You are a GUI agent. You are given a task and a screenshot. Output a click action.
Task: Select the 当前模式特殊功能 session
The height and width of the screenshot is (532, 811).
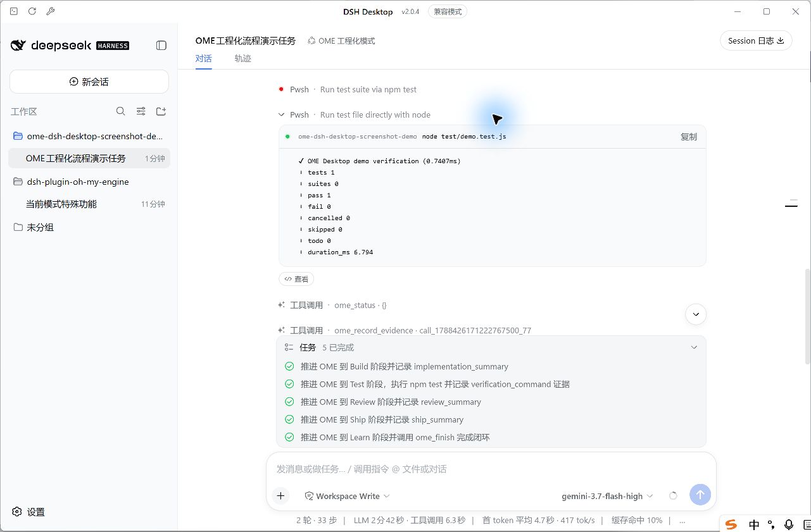pyautogui.click(x=89, y=204)
